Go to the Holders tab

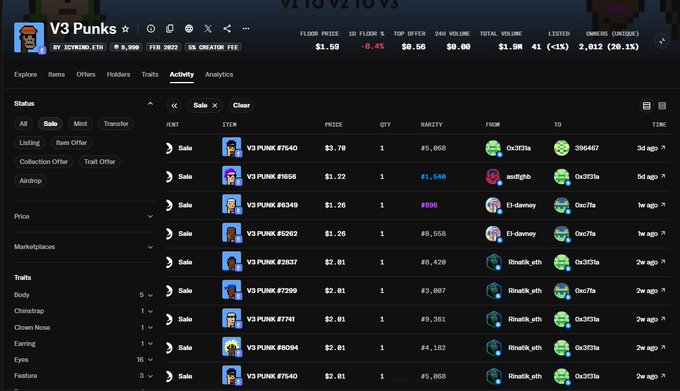coord(118,75)
